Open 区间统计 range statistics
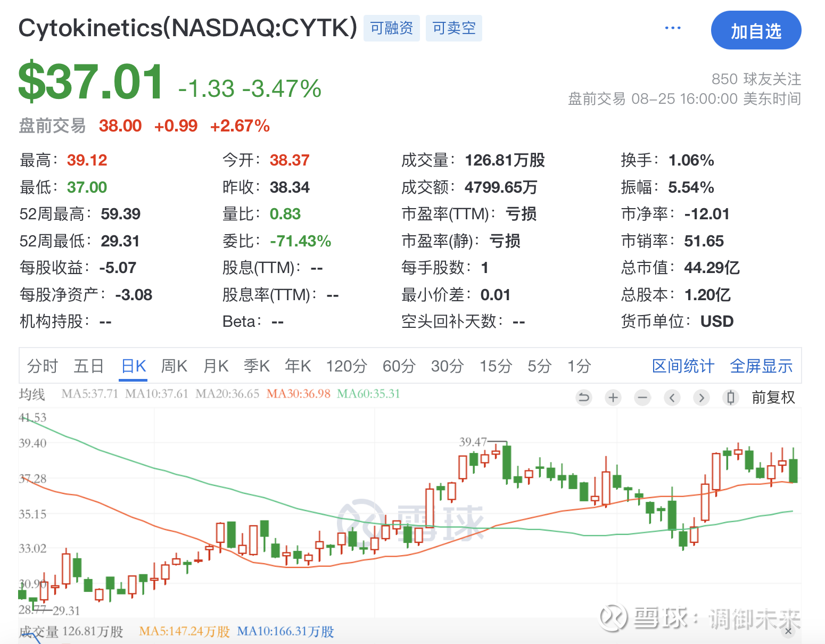825x644 pixels. coord(683,366)
